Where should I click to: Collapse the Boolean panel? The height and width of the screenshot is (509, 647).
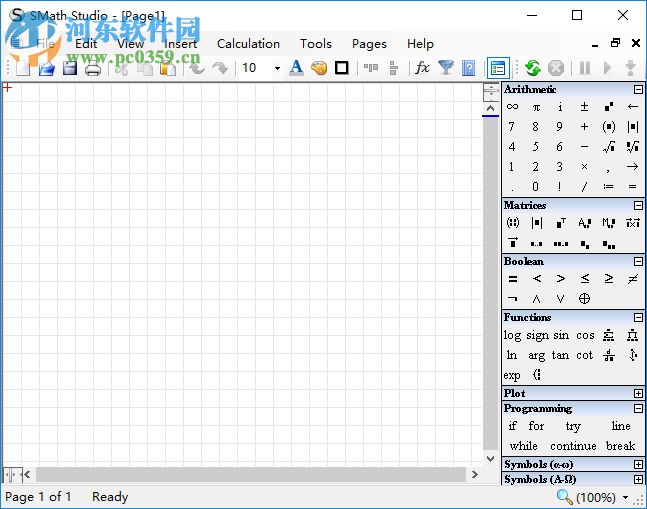click(638, 262)
